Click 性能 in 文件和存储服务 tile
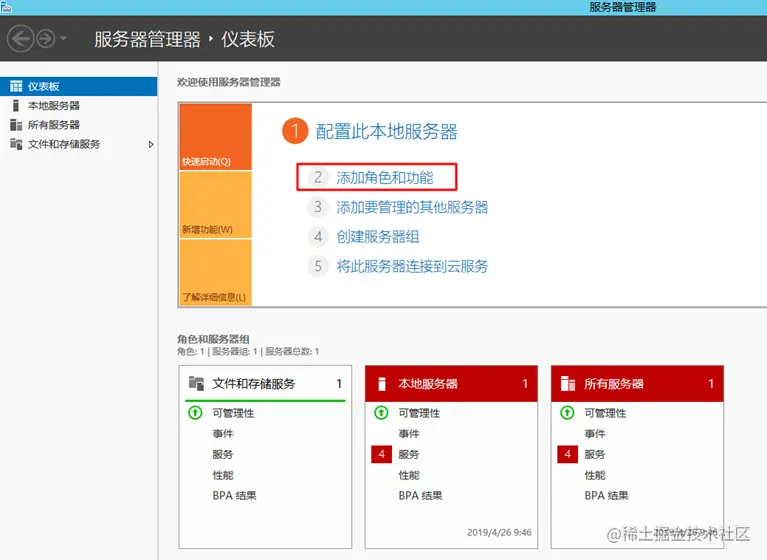767x560 pixels. tap(223, 475)
